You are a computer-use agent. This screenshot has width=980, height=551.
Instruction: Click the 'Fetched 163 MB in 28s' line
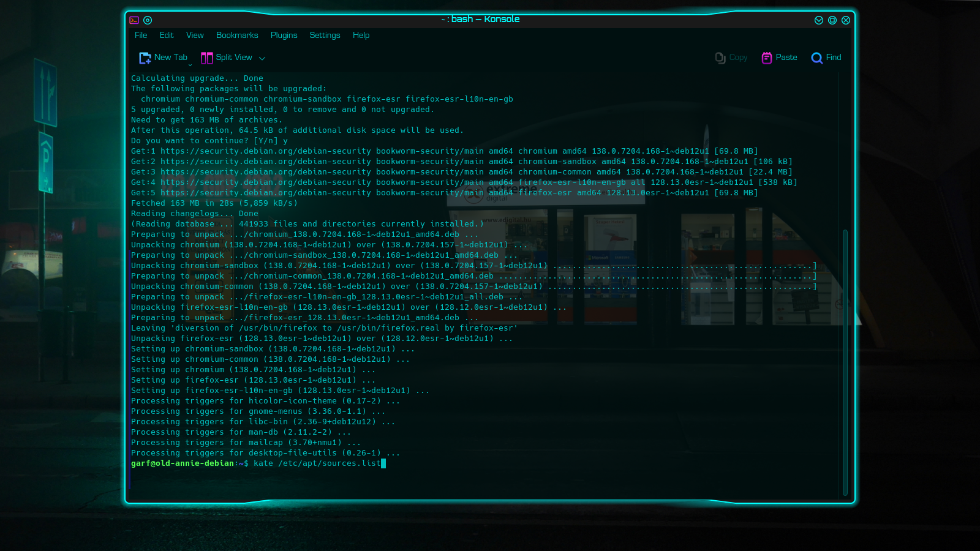click(x=214, y=203)
